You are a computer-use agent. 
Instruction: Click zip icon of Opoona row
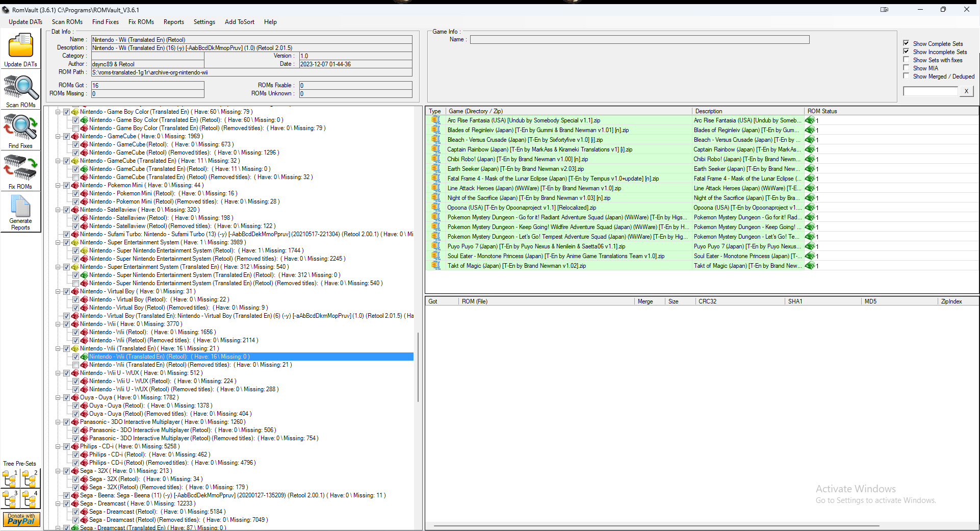tap(435, 208)
